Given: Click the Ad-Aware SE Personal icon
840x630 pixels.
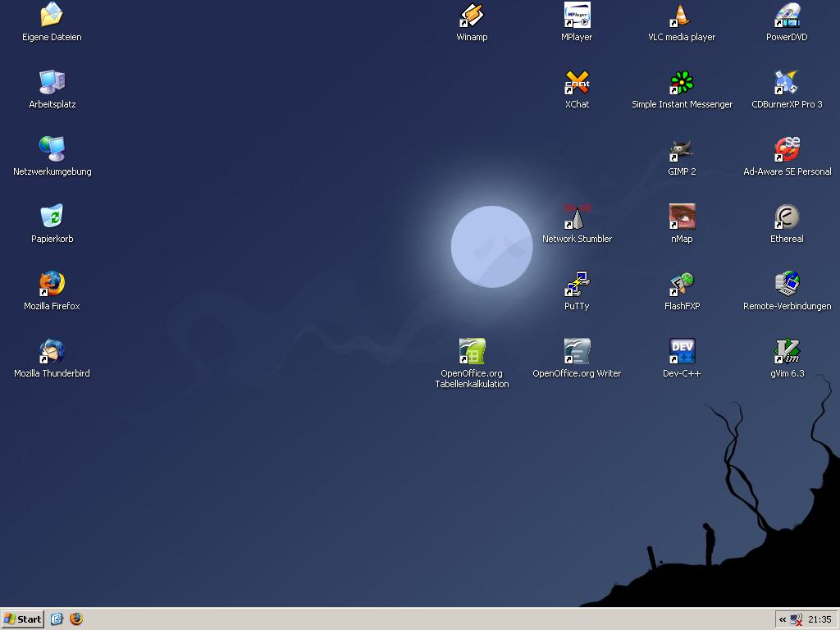Looking at the screenshot, I should 787,149.
